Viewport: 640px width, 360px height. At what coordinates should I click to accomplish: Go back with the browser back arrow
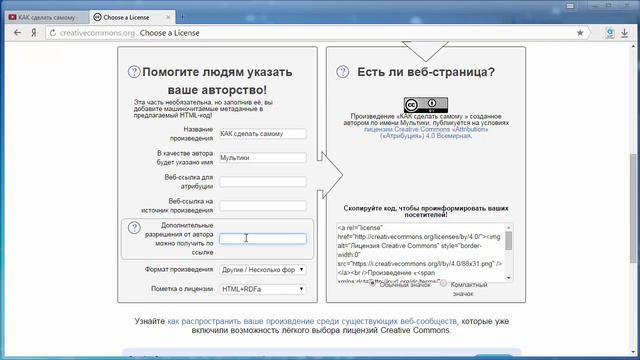click(x=17, y=33)
